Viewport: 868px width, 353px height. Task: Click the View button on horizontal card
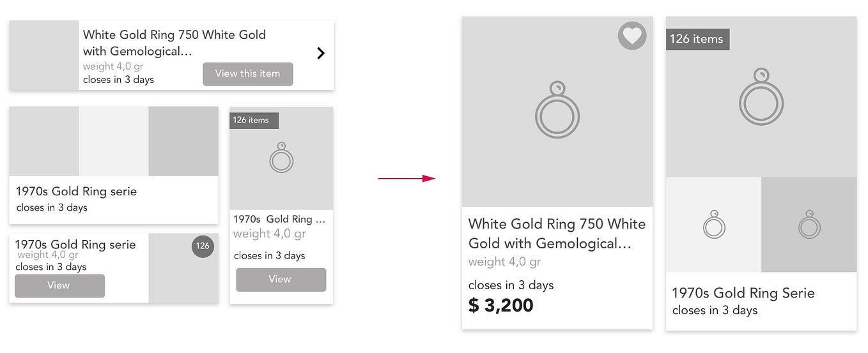(59, 285)
